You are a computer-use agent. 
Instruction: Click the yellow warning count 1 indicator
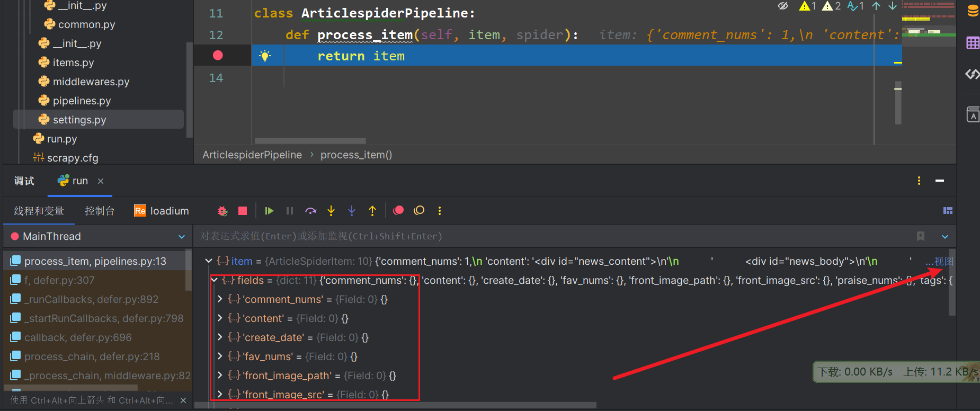tap(808, 6)
